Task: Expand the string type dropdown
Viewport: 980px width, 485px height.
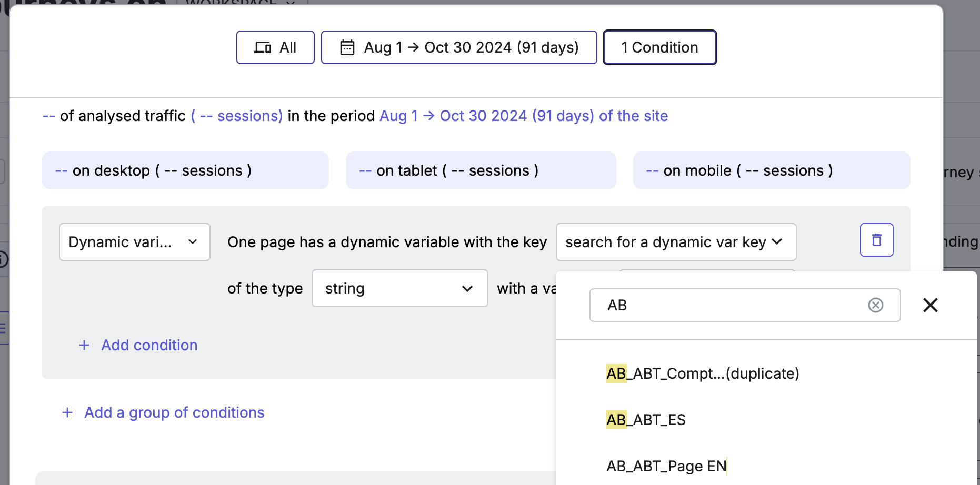Action: (x=399, y=288)
